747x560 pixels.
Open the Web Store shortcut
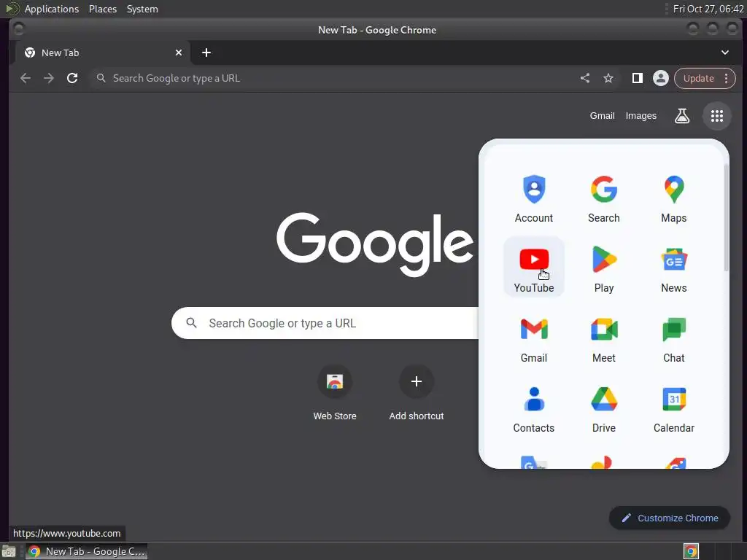coord(335,394)
